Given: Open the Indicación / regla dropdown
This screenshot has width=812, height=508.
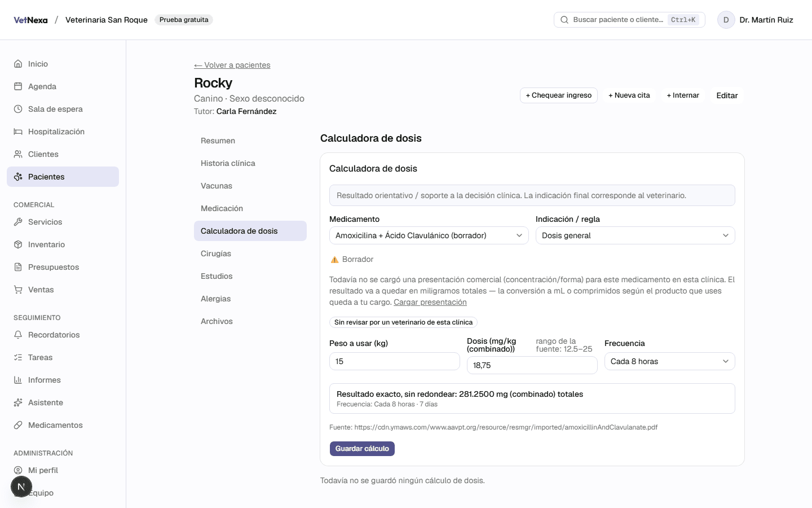Looking at the screenshot, I should click(x=636, y=235).
